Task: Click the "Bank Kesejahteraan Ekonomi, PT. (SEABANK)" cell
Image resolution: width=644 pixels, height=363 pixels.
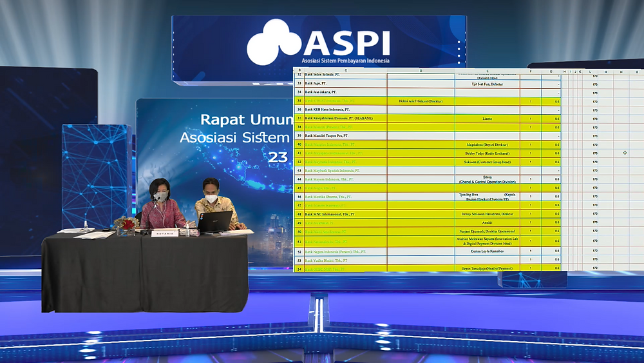Action: pos(345,119)
